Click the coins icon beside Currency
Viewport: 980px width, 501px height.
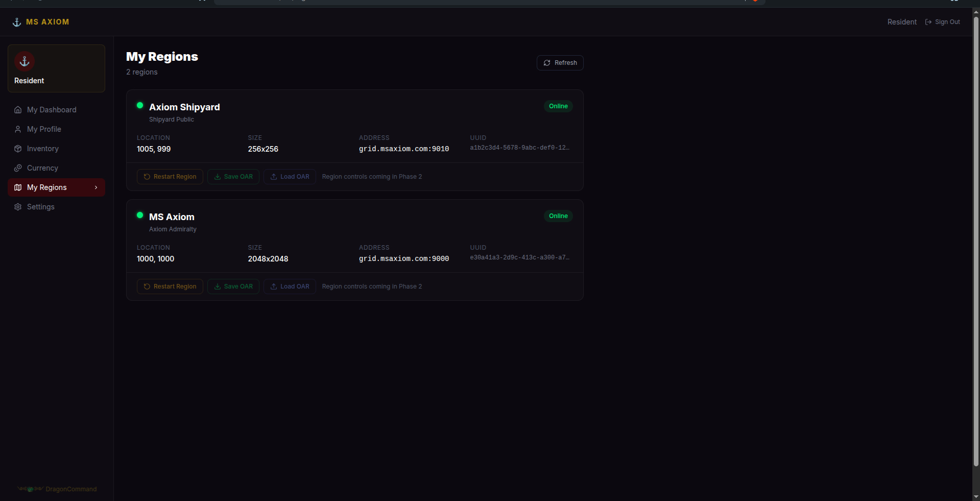18,168
